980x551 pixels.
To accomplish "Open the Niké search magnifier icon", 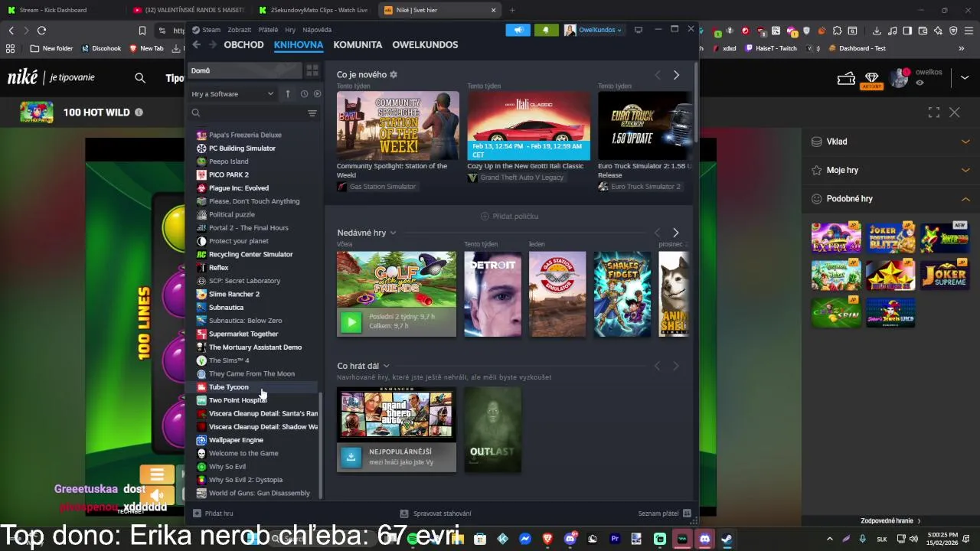I will 140,77.
